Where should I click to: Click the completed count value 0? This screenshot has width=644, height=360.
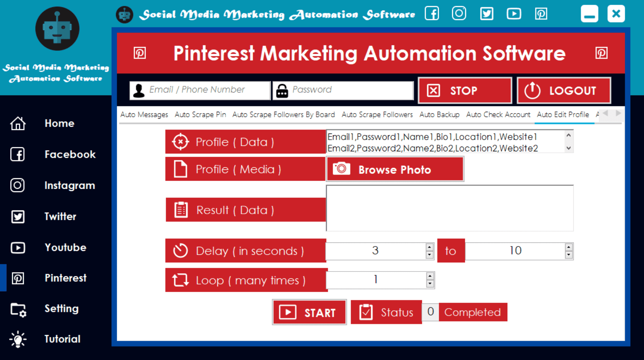tap(430, 312)
